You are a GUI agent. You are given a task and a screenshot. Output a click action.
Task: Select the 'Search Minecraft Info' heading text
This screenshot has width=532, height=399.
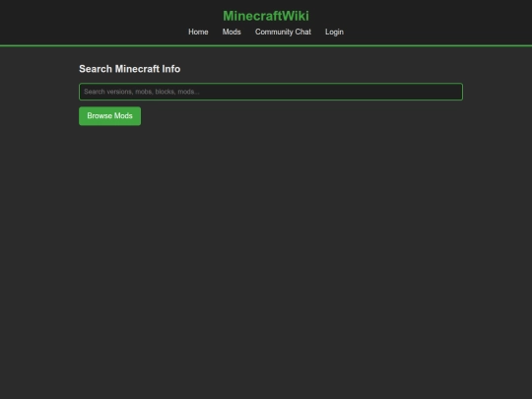130,69
